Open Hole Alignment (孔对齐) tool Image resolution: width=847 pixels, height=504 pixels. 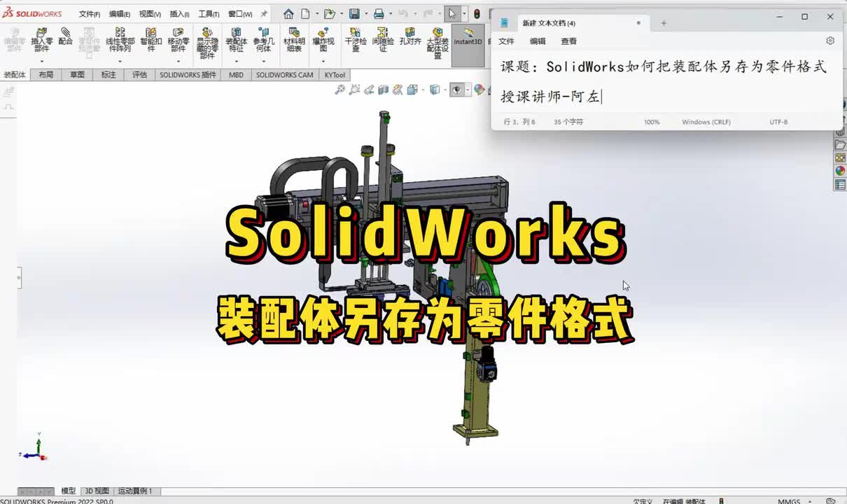[410, 36]
